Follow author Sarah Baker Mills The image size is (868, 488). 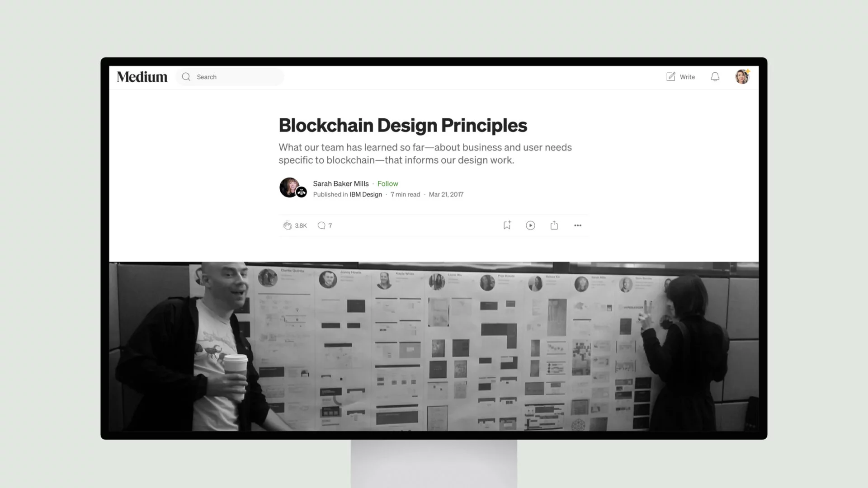point(388,183)
